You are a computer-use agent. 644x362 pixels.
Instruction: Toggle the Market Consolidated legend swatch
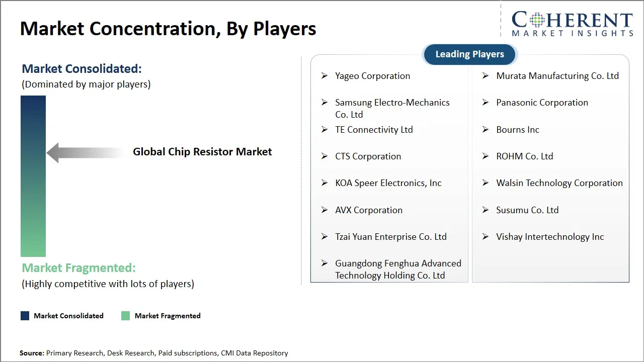tap(25, 315)
